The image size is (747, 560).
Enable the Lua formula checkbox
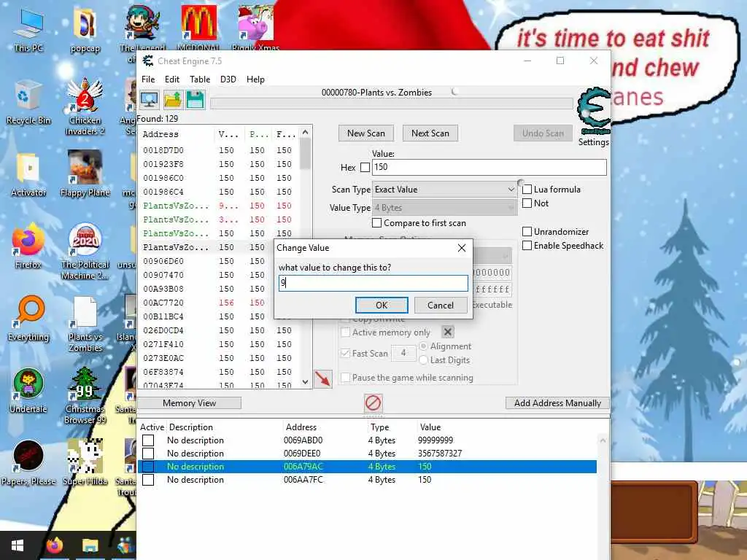click(527, 189)
